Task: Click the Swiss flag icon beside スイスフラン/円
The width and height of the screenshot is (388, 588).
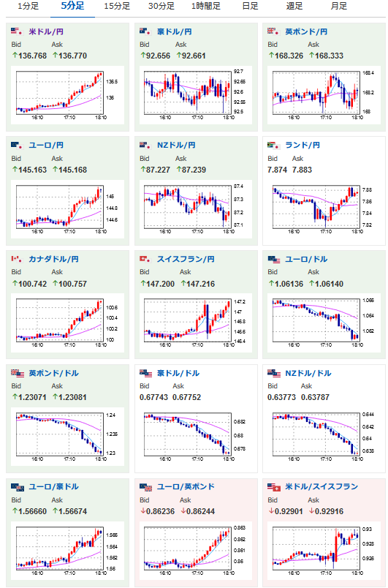Action: tap(145, 259)
